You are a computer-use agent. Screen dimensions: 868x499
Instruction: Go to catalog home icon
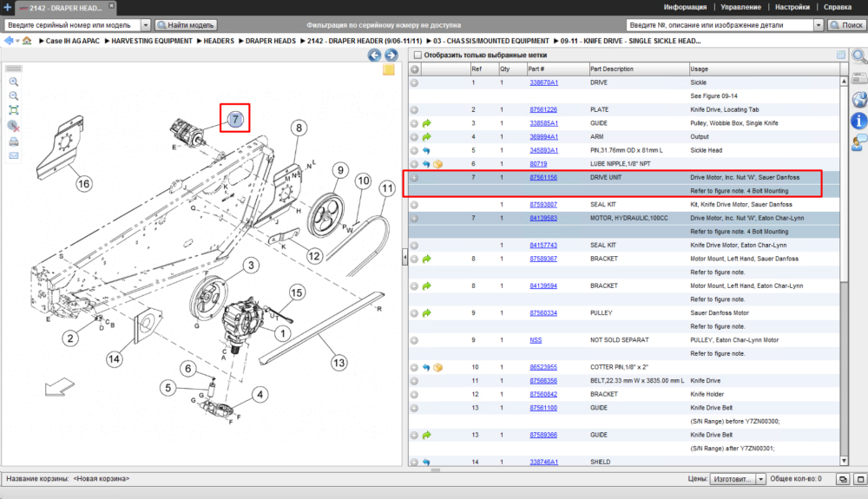pyautogui.click(x=27, y=41)
